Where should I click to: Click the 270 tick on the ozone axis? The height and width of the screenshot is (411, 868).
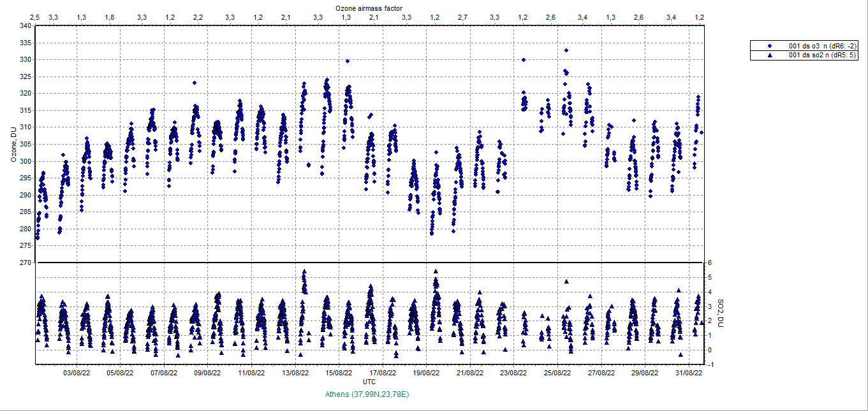tap(25, 263)
